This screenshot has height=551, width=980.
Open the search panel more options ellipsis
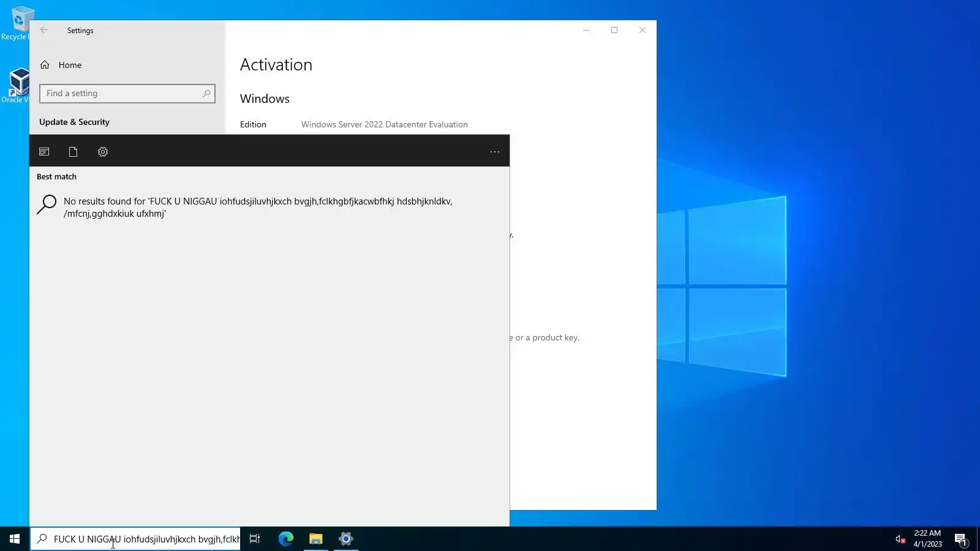pos(495,152)
